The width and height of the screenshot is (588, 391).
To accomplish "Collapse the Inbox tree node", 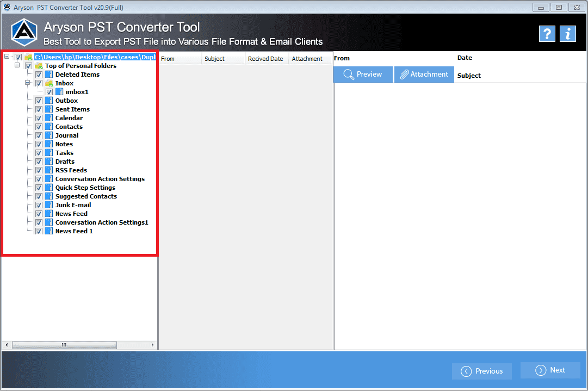I will (27, 82).
